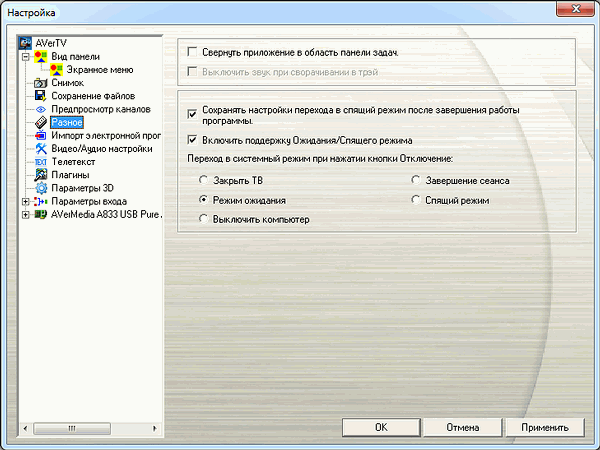Image resolution: width=600 pixels, height=450 pixels.
Task: Open the Телетекст settings page
Action: pos(73,162)
